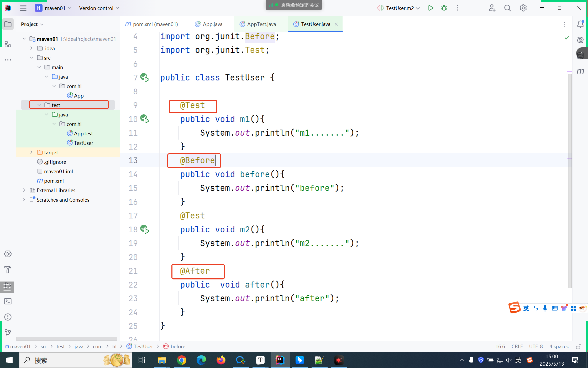Toggle the Project tool window folder button
588x368 pixels.
pos(8,24)
